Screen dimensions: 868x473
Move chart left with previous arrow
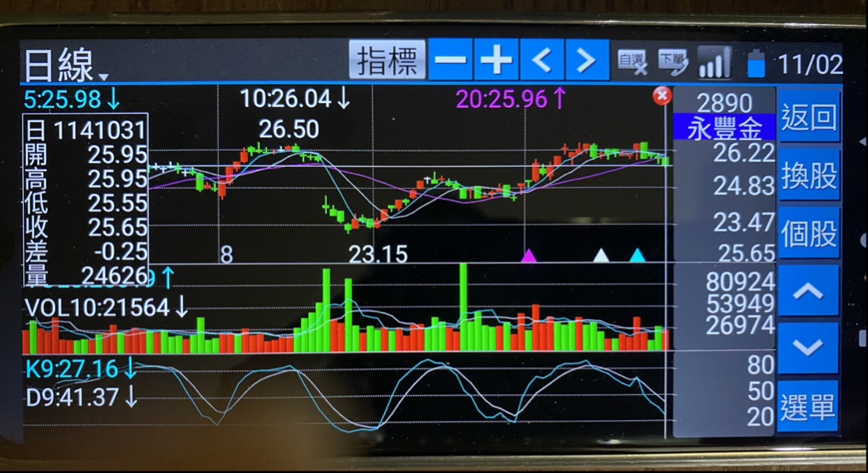[542, 60]
